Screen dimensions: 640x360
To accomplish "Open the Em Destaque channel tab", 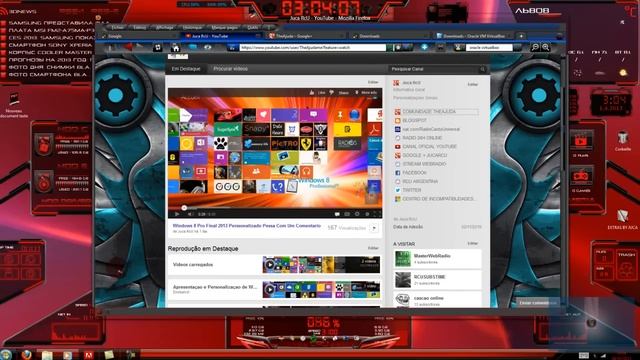I will (x=186, y=69).
